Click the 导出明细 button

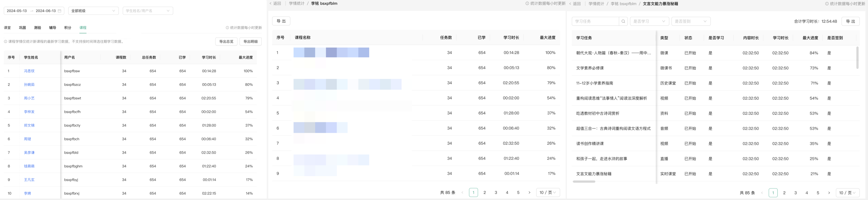[x=250, y=41]
